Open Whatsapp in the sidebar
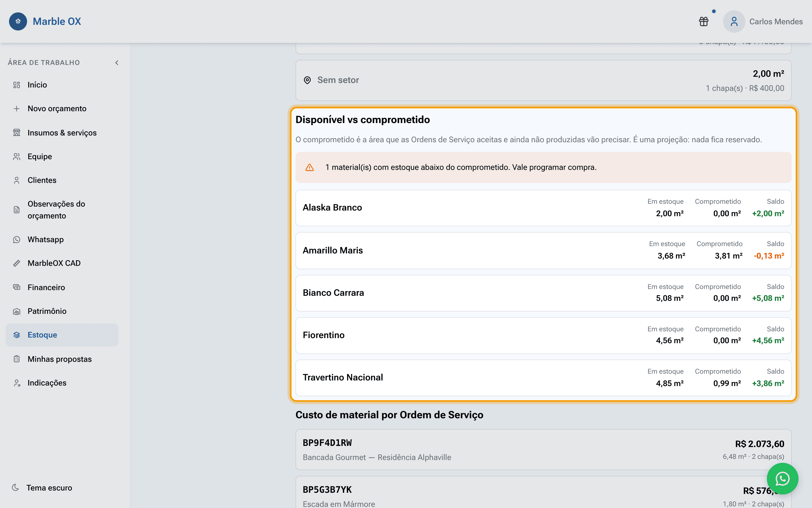Screen dimensions: 812x508 pos(62,240)
